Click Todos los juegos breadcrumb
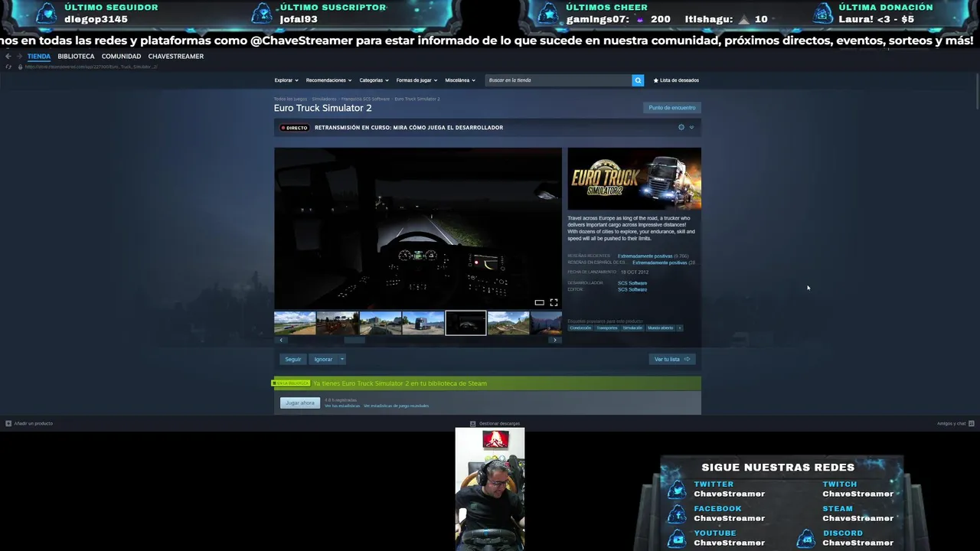The height and width of the screenshot is (551, 980). pyautogui.click(x=290, y=99)
